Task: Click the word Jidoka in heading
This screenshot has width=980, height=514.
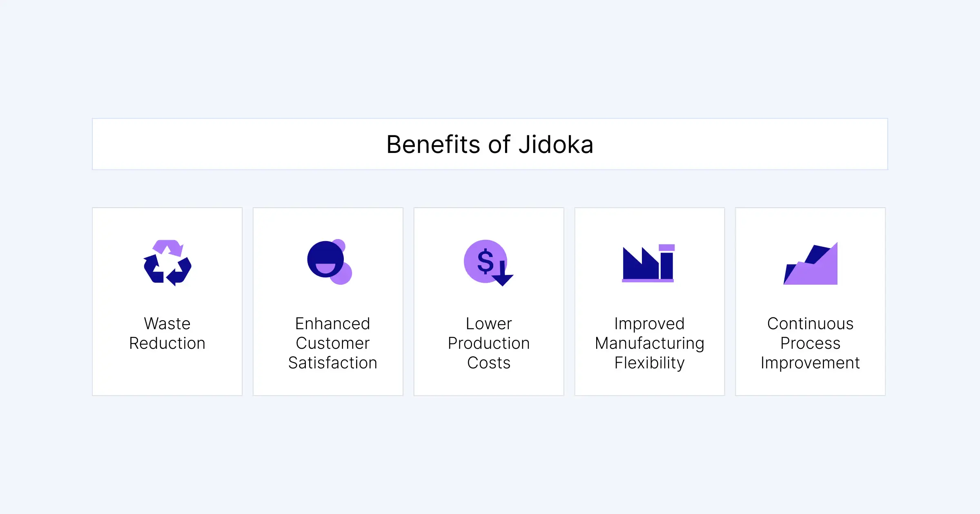Action: click(x=556, y=144)
